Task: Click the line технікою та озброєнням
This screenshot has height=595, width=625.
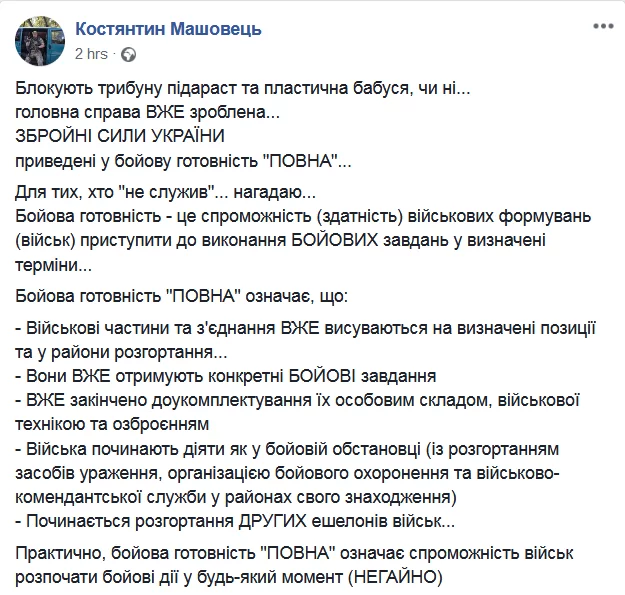Action: tap(112, 424)
